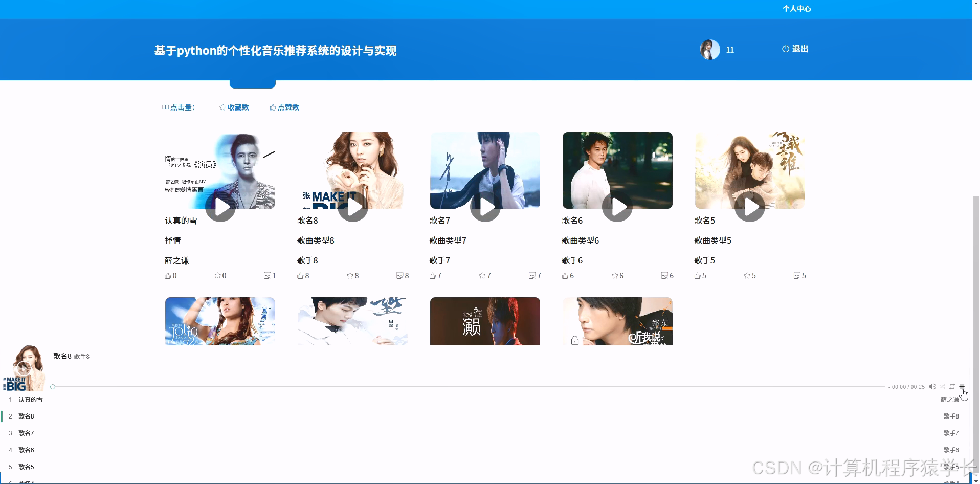Open comments icon for 歌名5
Image resolution: width=980 pixels, height=484 pixels.
[x=797, y=276]
